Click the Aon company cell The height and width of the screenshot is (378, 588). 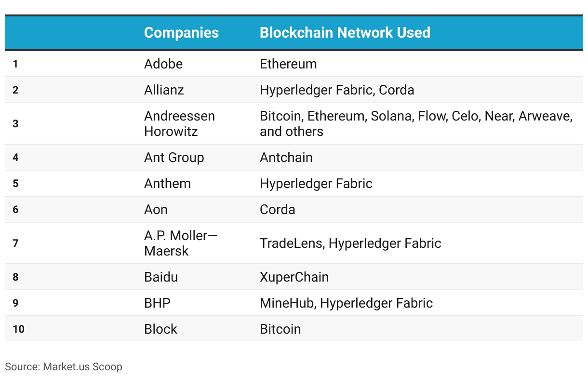[x=156, y=210]
